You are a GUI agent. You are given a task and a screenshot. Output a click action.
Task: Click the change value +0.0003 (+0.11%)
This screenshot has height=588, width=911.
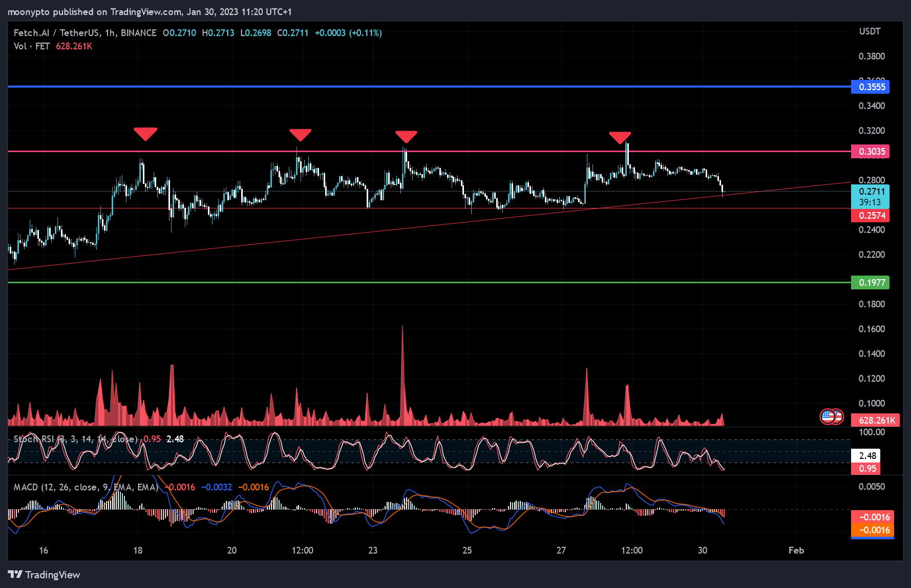tap(348, 33)
